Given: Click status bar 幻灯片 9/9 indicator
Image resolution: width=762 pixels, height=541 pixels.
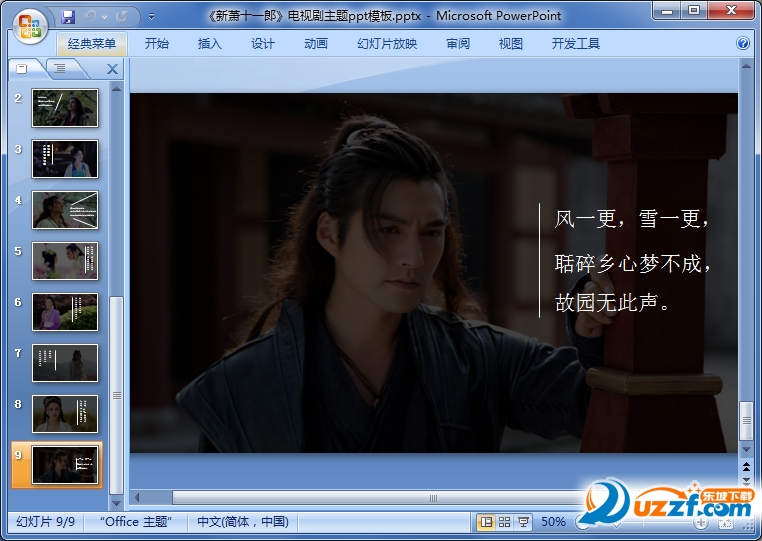Looking at the screenshot, I should [x=46, y=522].
